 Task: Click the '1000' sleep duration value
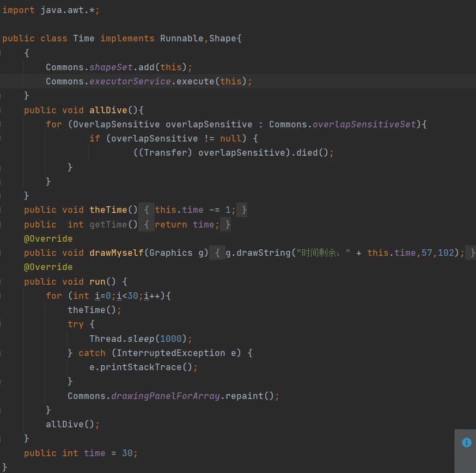pos(170,339)
